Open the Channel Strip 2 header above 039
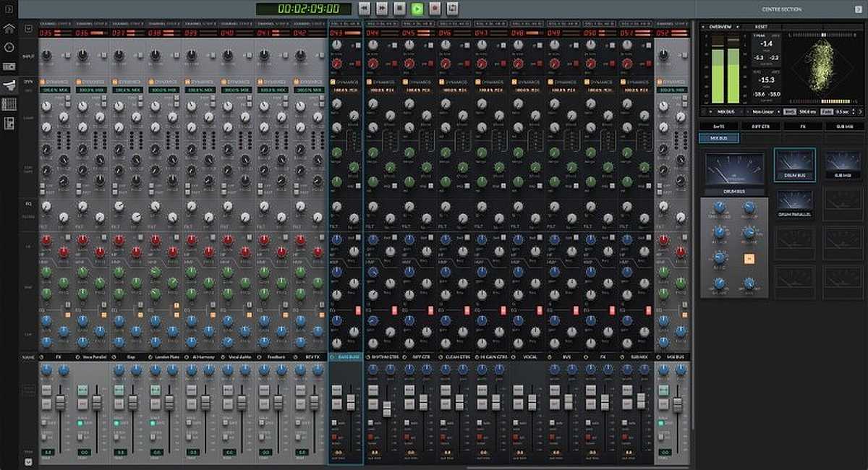868x470 pixels. point(200,24)
